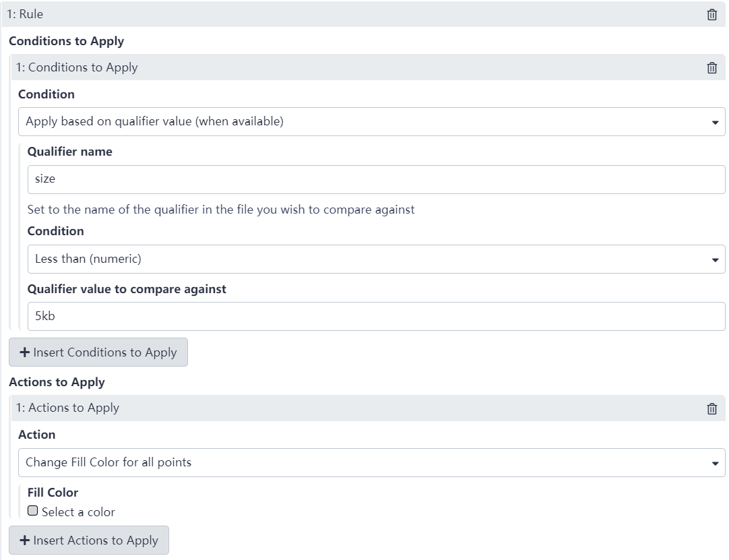Screen dimensions: 729x560
Task: Click arrow of 'Change Fill Color' action dropdown
Action: point(715,464)
